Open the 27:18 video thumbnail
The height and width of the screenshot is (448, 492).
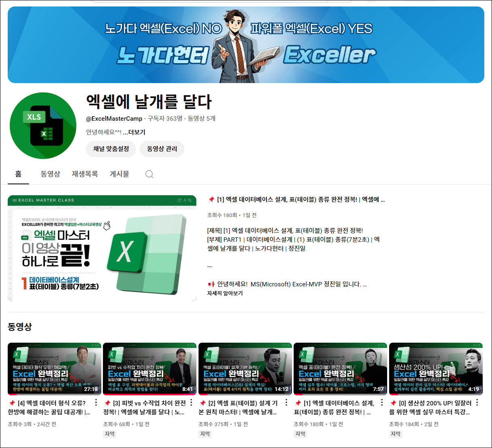pos(54,369)
